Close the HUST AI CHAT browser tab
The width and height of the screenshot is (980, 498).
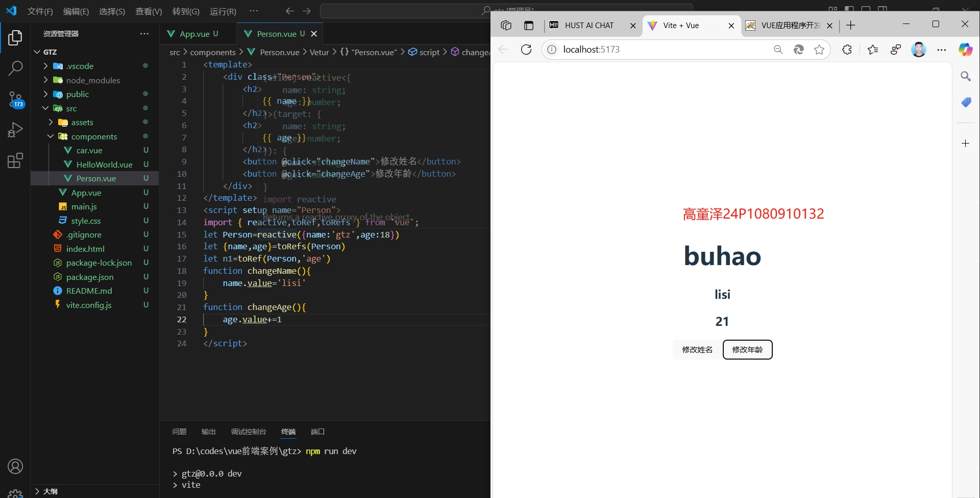tap(633, 26)
